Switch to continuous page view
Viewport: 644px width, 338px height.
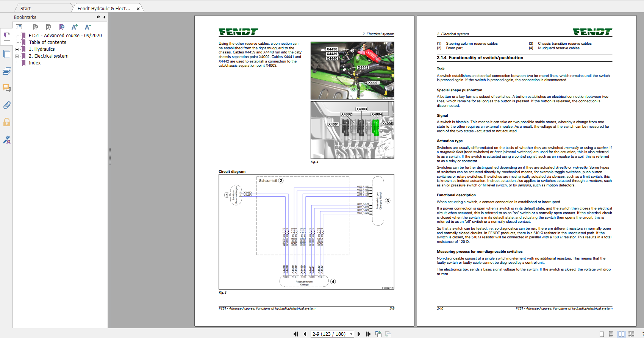[x=611, y=334]
